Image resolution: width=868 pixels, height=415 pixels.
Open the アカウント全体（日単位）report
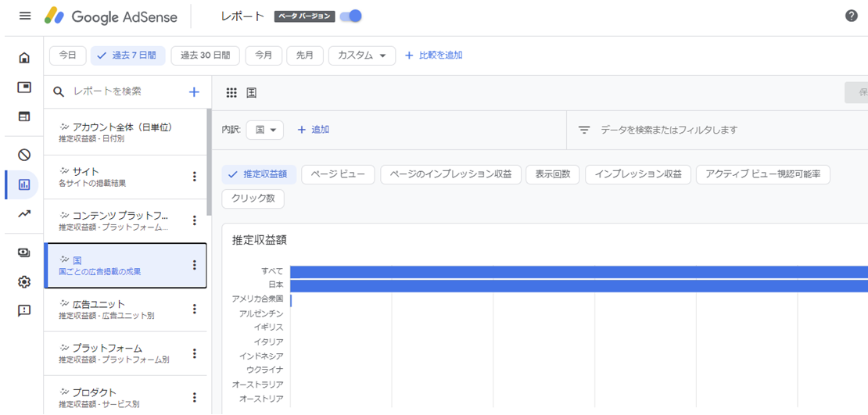[x=125, y=132]
